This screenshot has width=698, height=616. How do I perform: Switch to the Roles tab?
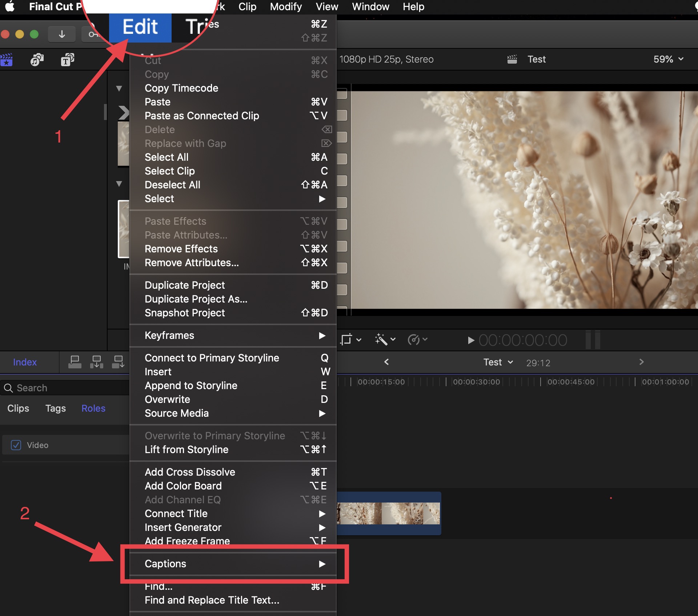pos(93,408)
